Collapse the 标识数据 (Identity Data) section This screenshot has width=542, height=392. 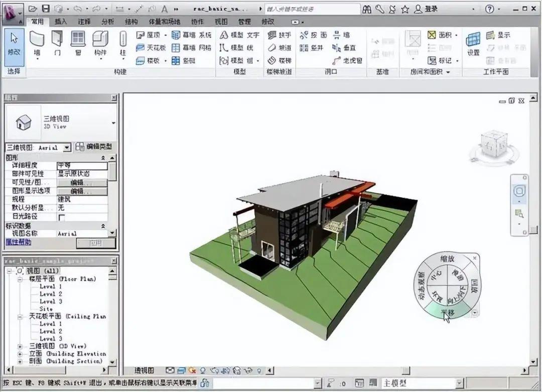(103, 226)
